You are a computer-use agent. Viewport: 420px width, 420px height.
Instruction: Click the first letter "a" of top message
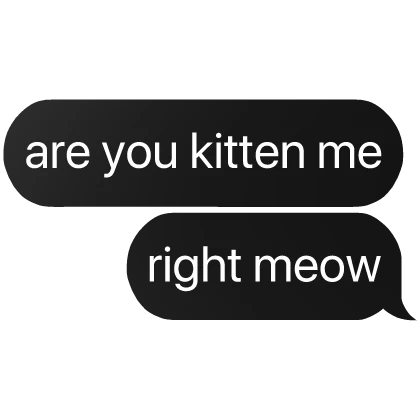[x=38, y=155]
